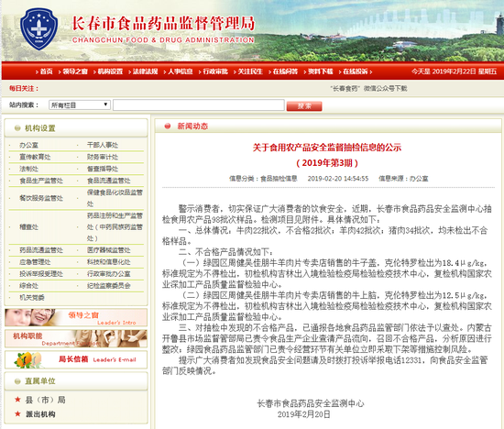Open the 保健食品化妆品监管处 department link
Viewport: 504px width, 429px height.
tap(115, 198)
